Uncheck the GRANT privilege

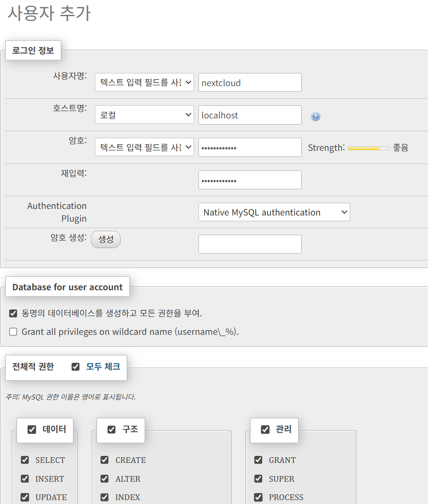pos(258,460)
